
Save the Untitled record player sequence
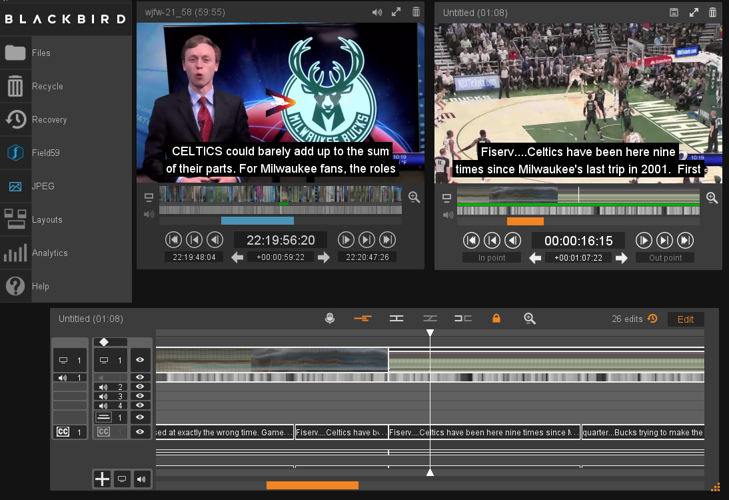point(674,13)
